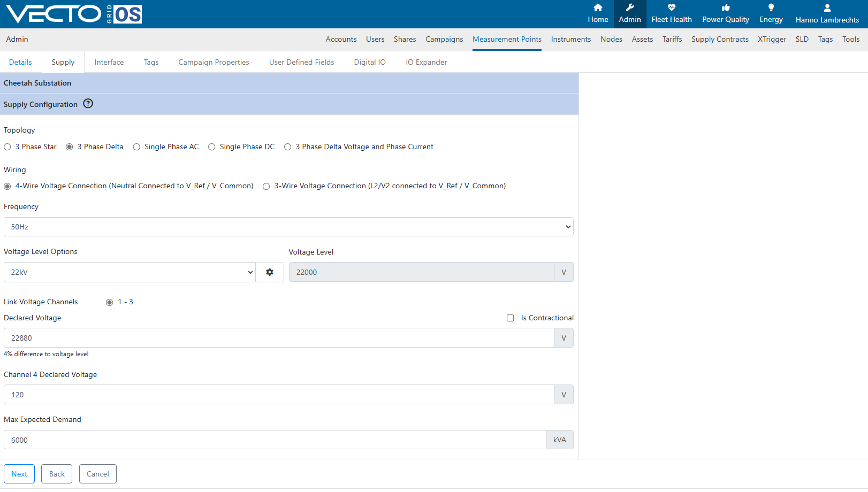Image resolution: width=868 pixels, height=492 pixels.
Task: Open voltage level options gear settings
Action: (x=270, y=272)
